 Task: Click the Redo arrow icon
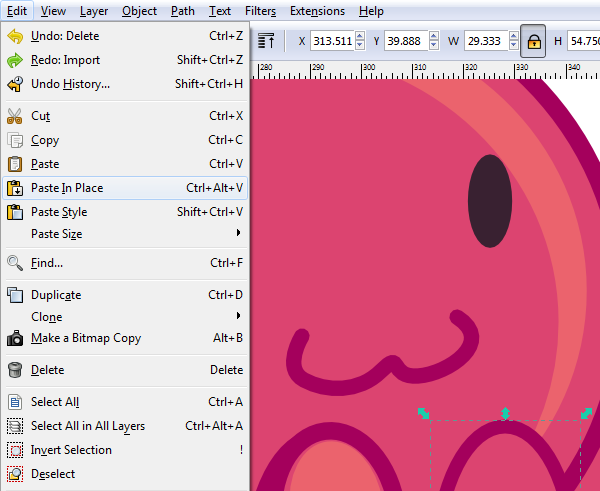pyautogui.click(x=15, y=60)
